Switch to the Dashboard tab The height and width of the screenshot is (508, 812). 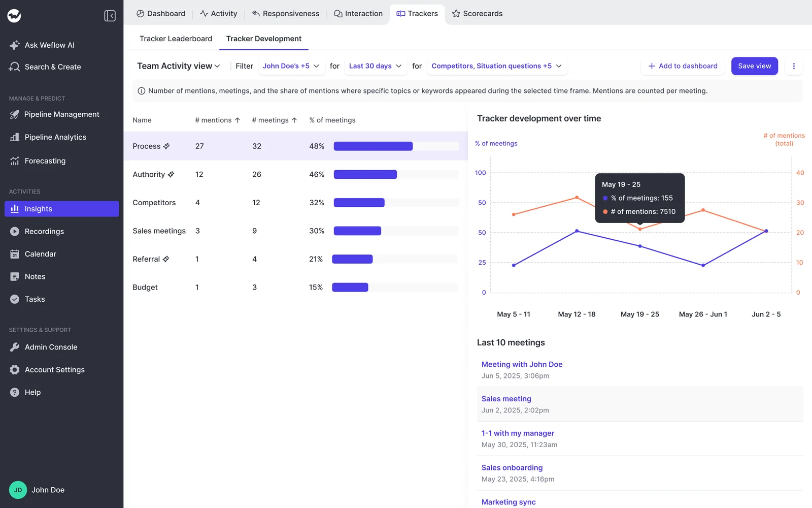[161, 14]
